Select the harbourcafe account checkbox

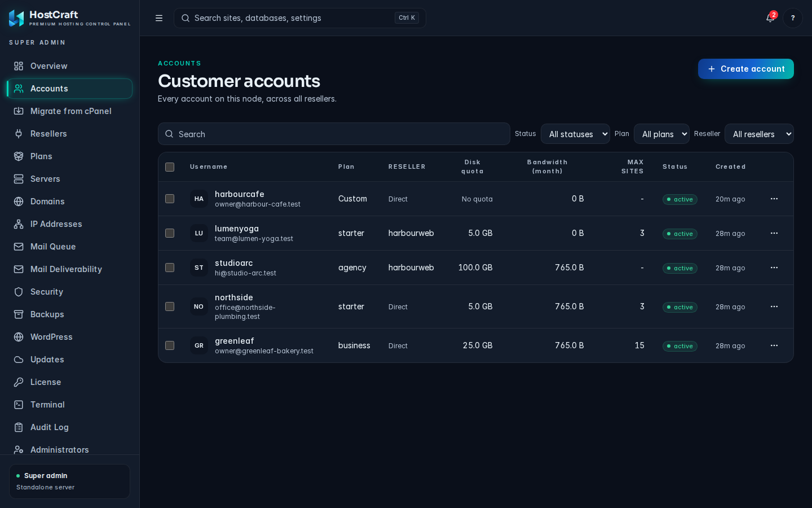(x=170, y=199)
